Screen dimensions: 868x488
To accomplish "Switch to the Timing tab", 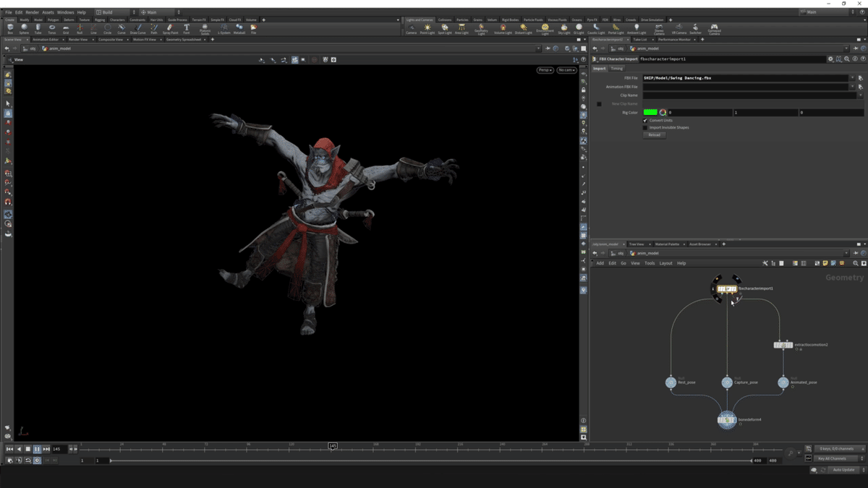I will 616,69.
